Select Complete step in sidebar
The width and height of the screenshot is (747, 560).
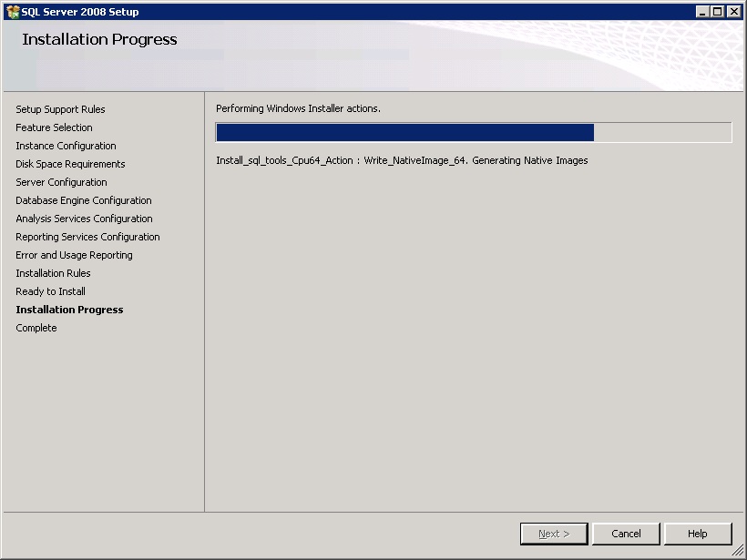click(x=36, y=328)
